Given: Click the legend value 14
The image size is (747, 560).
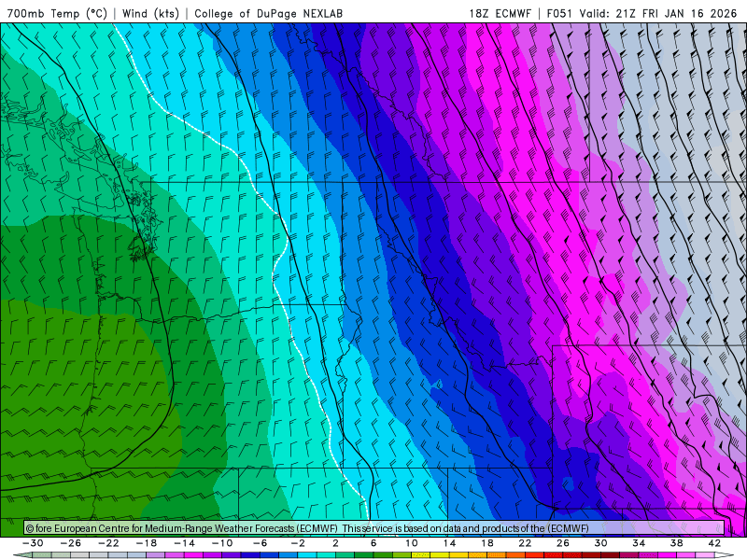Looking at the screenshot, I should coord(449,543).
